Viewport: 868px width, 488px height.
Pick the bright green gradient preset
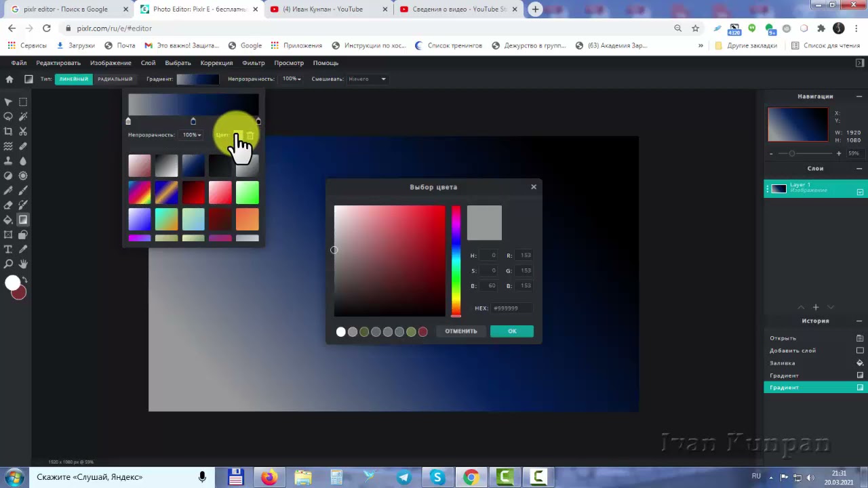(248, 192)
